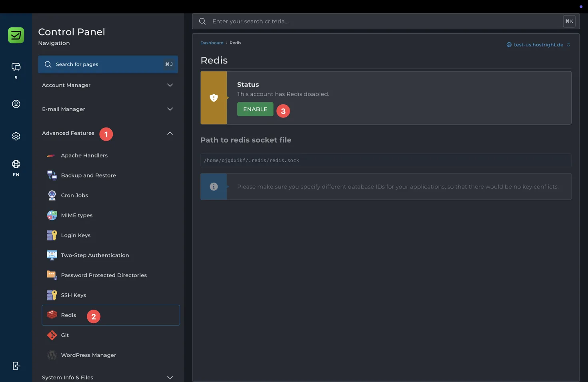Click the Backup and Restore icon
The width and height of the screenshot is (588, 382).
click(x=52, y=175)
